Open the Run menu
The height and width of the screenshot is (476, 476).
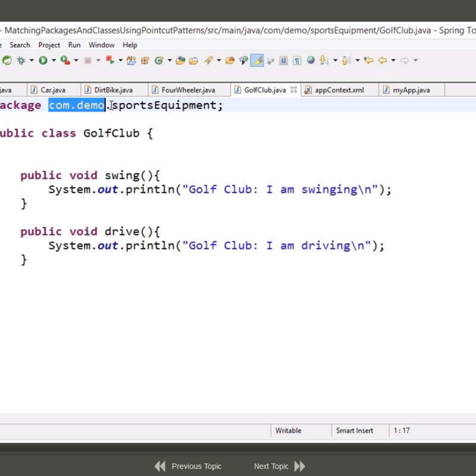click(74, 45)
